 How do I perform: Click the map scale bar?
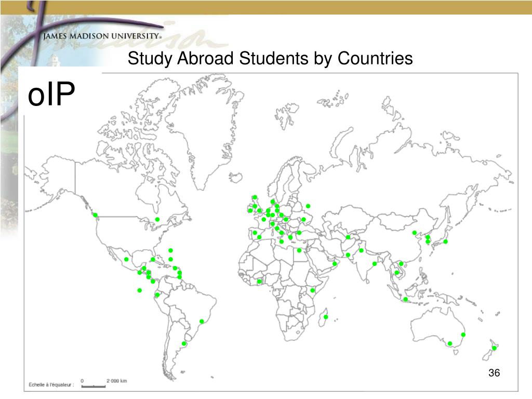(94, 386)
